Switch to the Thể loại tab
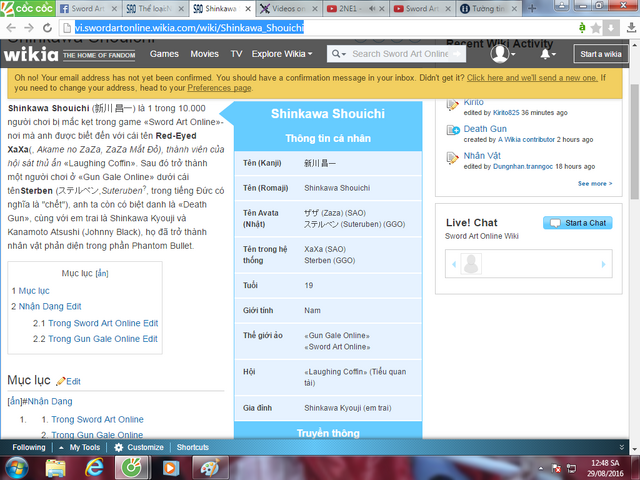Image resolution: width=640 pixels, height=480 pixels. 154,9
